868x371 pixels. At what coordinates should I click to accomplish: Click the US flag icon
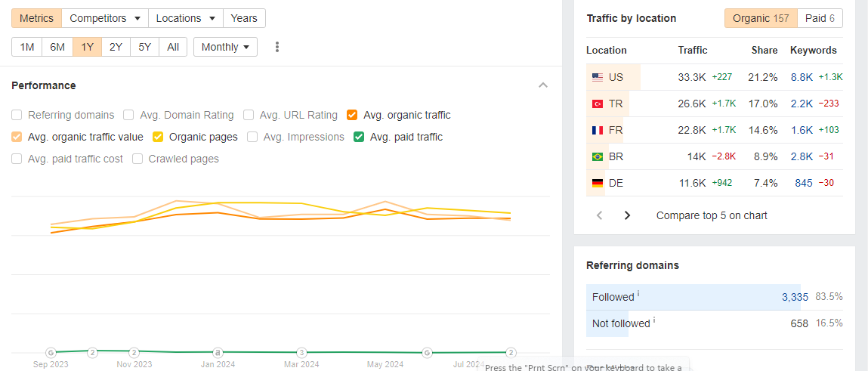598,77
